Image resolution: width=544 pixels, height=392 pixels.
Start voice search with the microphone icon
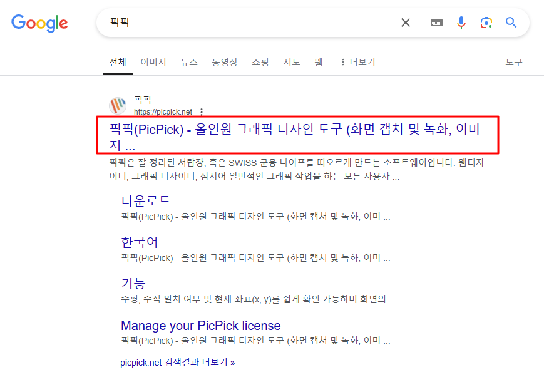[x=461, y=23]
